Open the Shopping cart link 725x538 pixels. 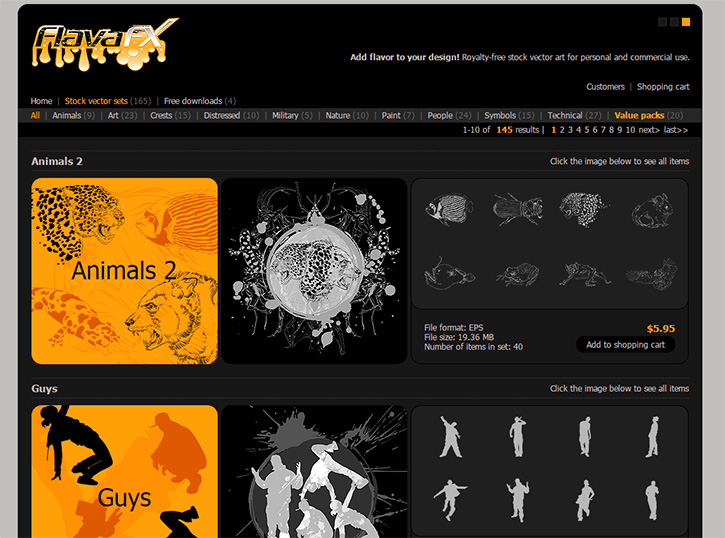[663, 86]
